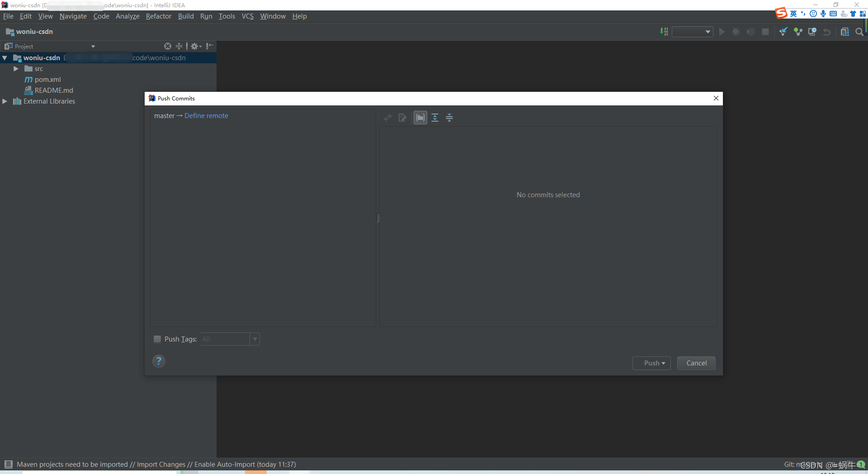Viewport: 868px width, 474px height.
Task: Open the Build menu
Action: coord(186,16)
